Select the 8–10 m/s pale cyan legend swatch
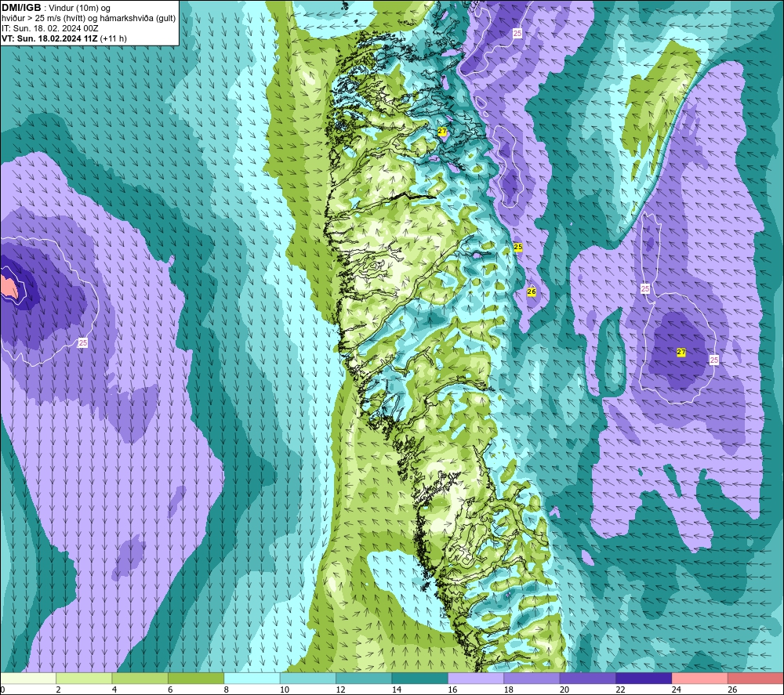The image size is (784, 695). [252, 679]
